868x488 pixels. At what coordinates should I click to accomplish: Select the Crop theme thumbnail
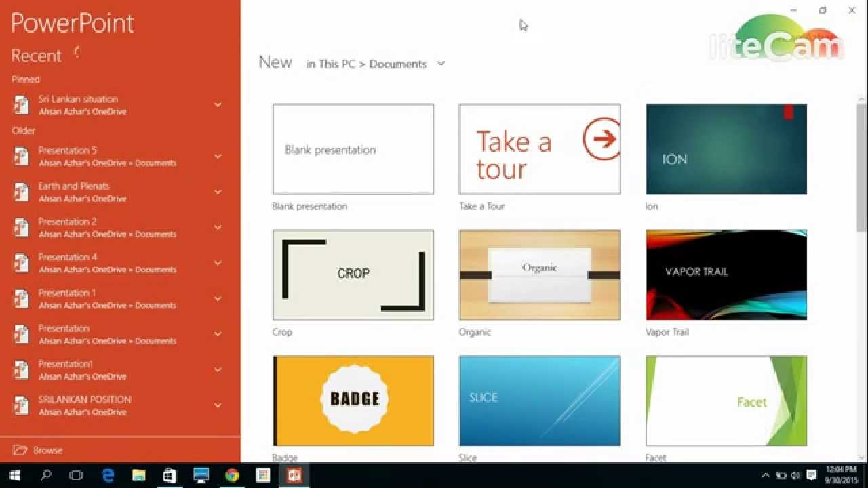(353, 274)
